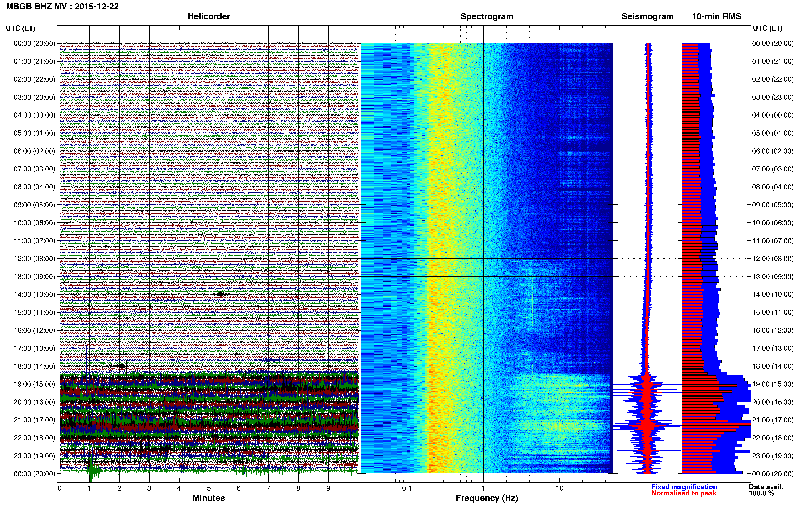Image resolution: width=812 pixels, height=508 pixels.
Task: Select the '10-min RMS' panel heading
Action: pos(717,16)
